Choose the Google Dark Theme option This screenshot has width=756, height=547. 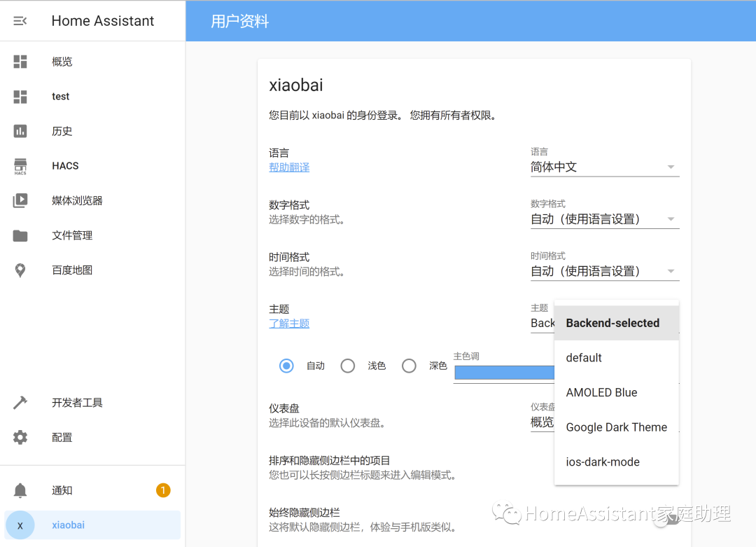617,427
